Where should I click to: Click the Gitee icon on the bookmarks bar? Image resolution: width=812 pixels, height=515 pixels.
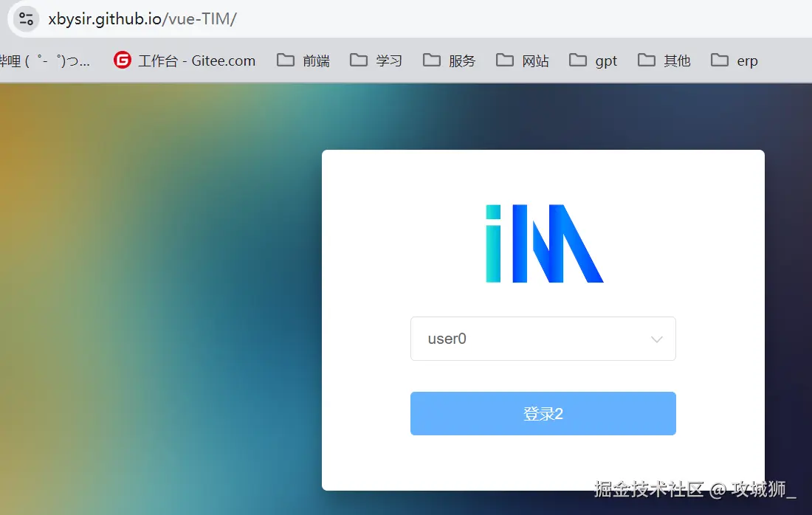122,61
